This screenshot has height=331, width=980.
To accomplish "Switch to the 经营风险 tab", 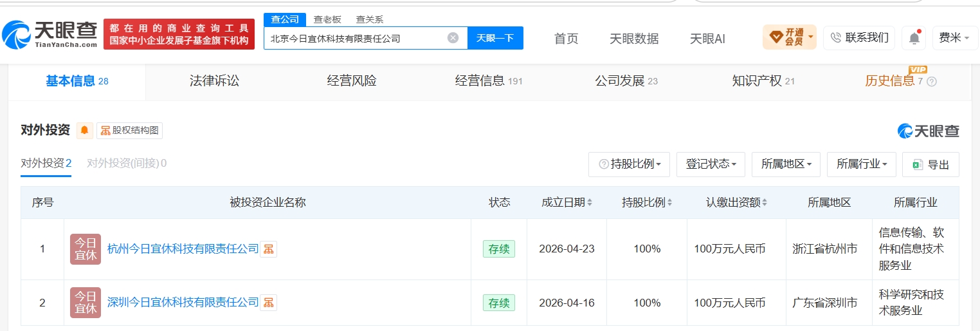I will pyautogui.click(x=352, y=81).
